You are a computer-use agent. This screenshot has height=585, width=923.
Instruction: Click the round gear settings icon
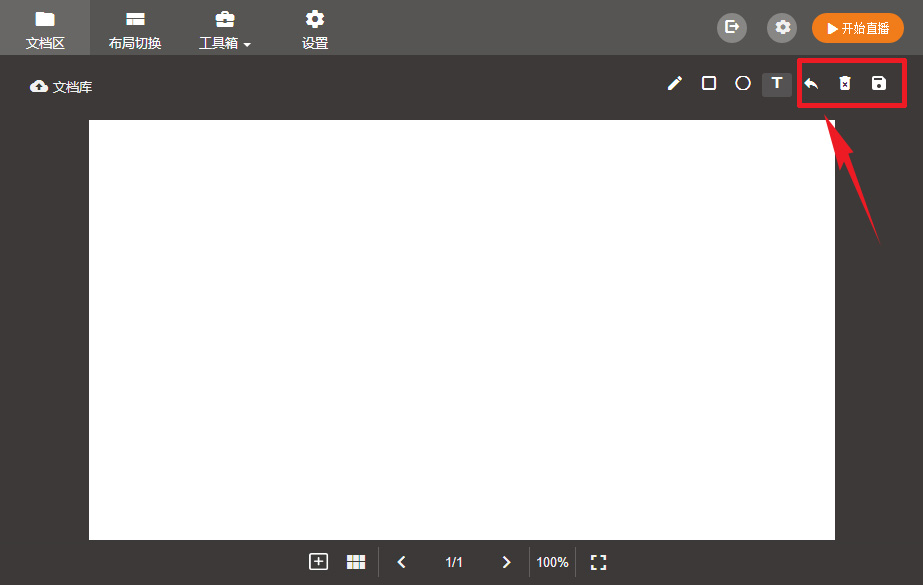(782, 28)
